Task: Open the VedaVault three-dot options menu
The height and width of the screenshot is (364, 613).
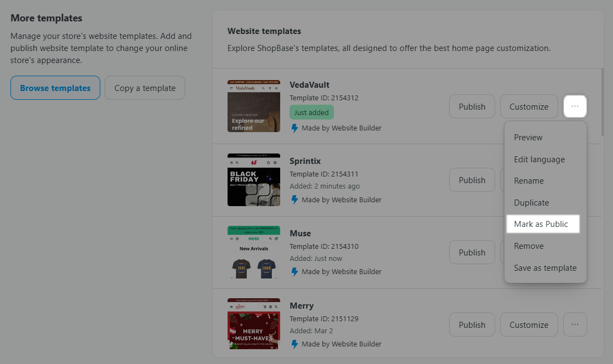Action: pyautogui.click(x=575, y=106)
